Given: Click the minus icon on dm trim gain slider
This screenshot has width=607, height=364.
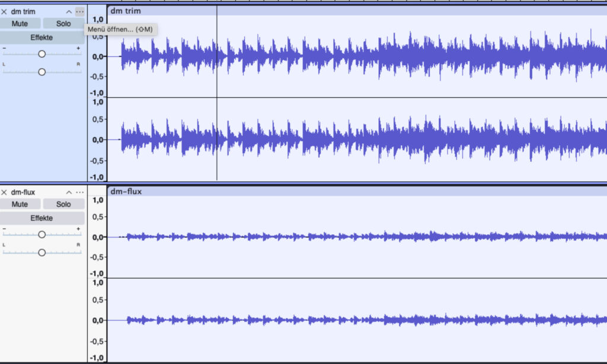Looking at the screenshot, I should 5,49.
